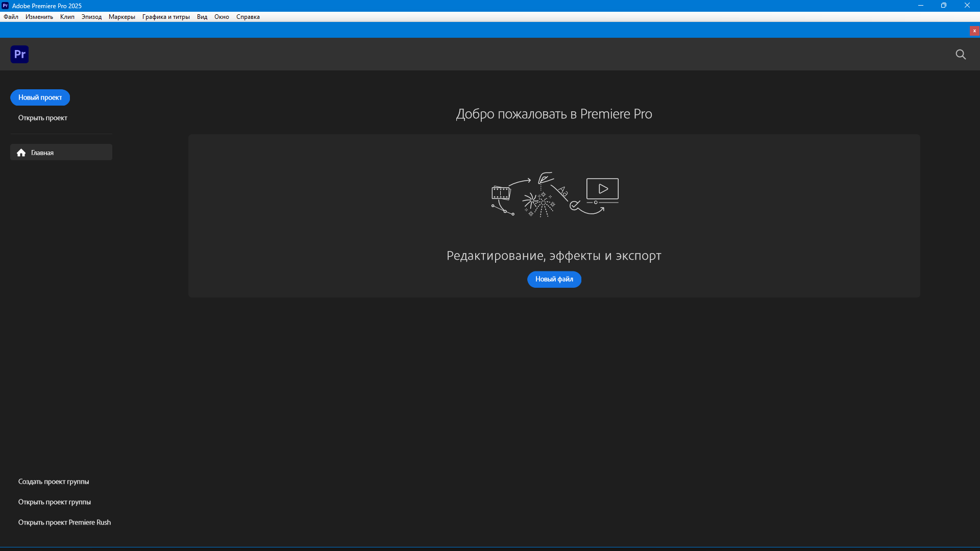Click the Premiere Pro title bar icon
The height and width of the screenshot is (551, 980).
[5, 6]
